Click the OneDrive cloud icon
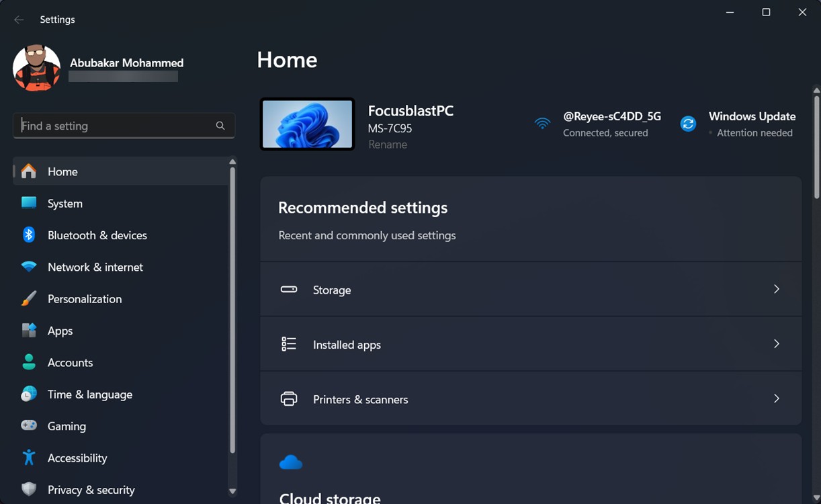Viewport: 821px width, 504px height. pyautogui.click(x=291, y=462)
